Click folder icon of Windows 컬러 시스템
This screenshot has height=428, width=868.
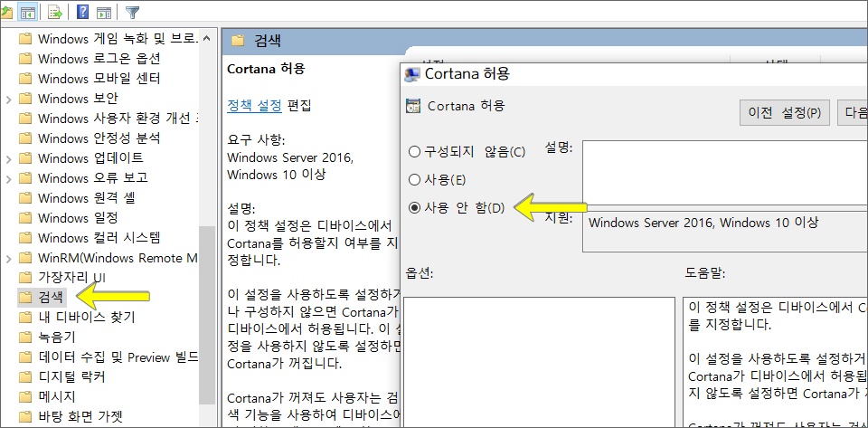coord(25,238)
